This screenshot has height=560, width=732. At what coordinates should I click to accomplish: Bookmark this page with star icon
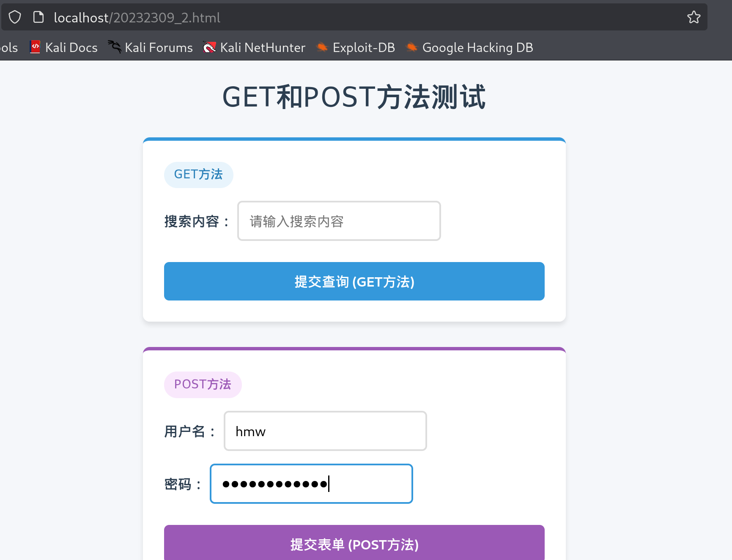pos(694,17)
